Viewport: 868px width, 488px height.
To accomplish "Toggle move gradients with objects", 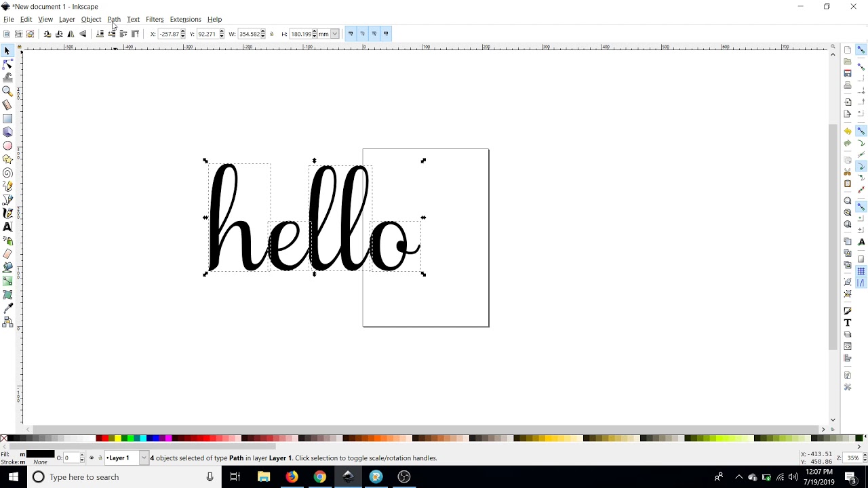I will 374,34.
